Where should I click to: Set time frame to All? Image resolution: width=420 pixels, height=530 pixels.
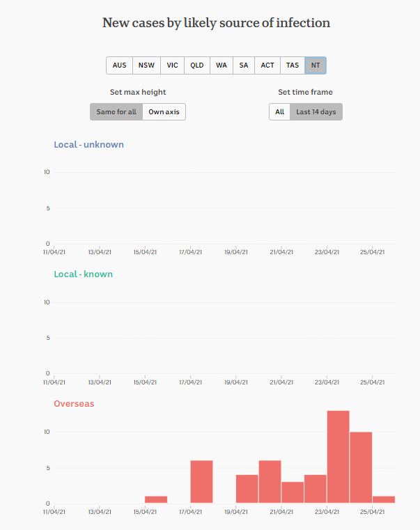[280, 112]
